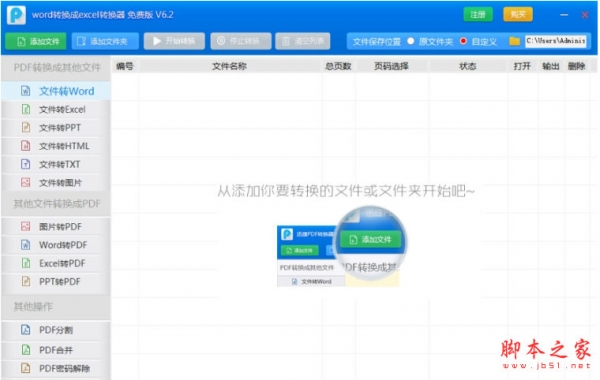Screen dimensions: 600x380
Task: Click the 文件转HTML red icon
Action: click(25, 146)
